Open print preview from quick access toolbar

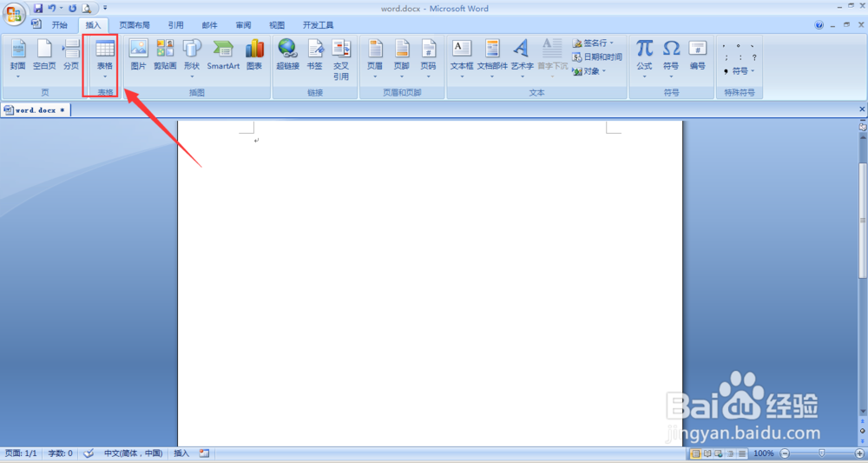[x=86, y=9]
